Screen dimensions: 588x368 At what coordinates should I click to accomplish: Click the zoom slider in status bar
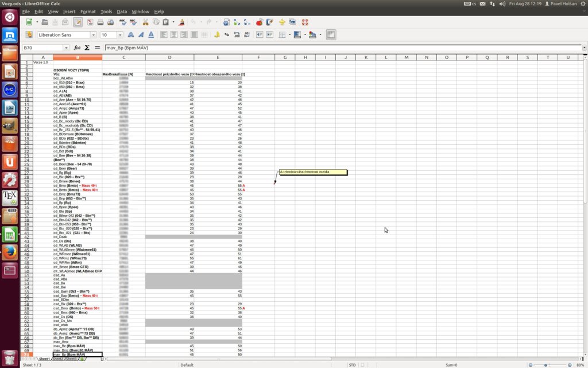point(545,365)
